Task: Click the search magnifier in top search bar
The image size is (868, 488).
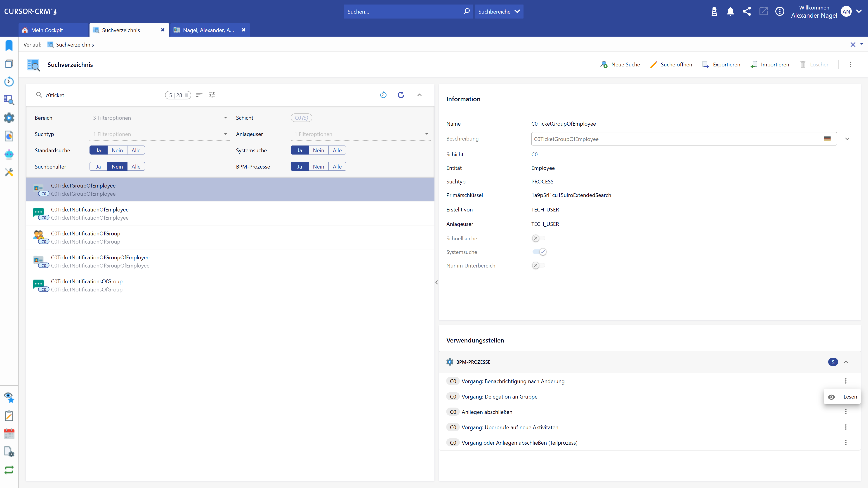Action: point(466,12)
